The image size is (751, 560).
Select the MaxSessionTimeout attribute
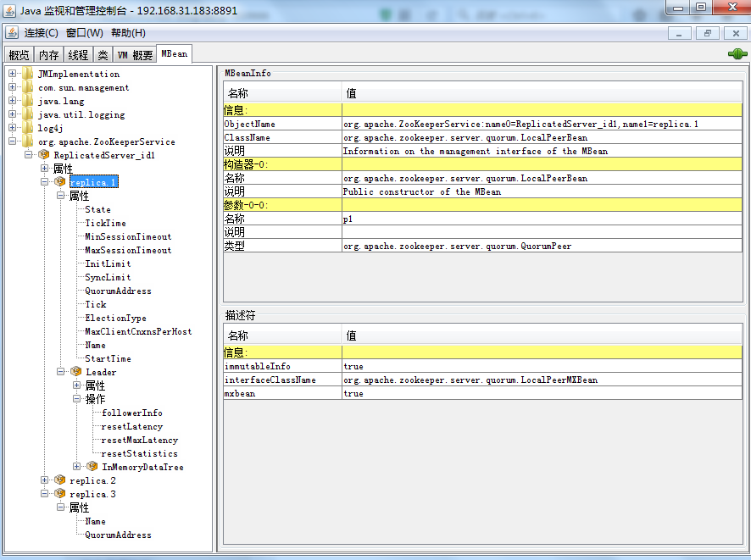pos(128,250)
